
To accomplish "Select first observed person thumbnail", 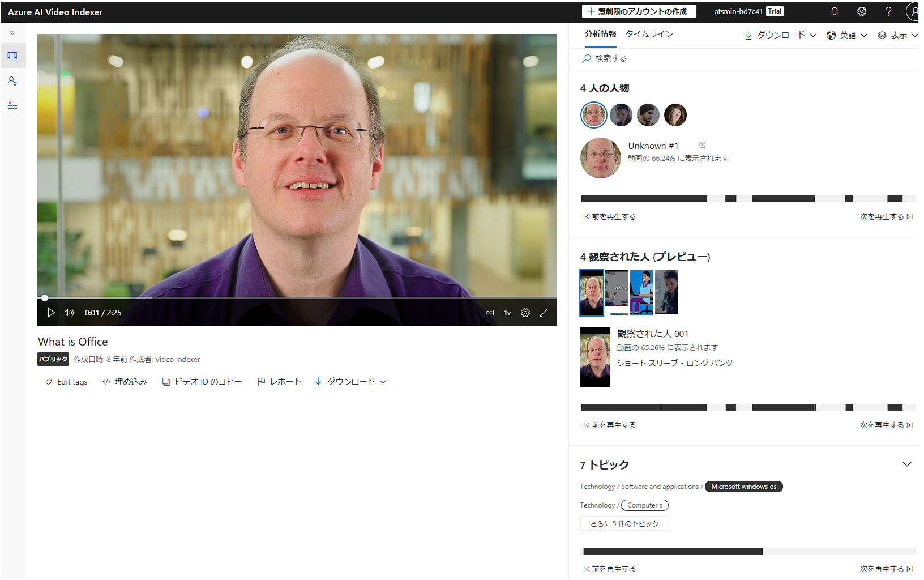I will click(592, 293).
